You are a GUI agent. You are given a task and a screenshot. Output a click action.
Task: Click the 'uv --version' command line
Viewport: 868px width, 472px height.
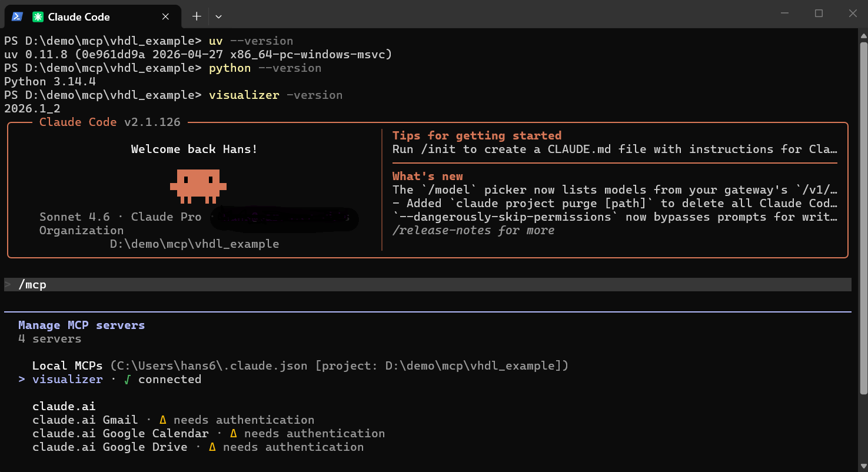coord(251,41)
